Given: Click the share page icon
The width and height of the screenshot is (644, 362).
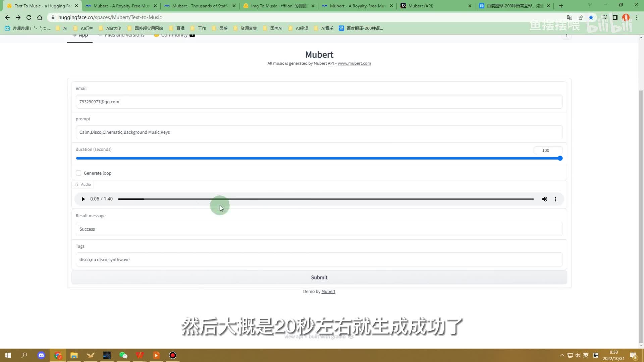Looking at the screenshot, I should click(x=580, y=17).
